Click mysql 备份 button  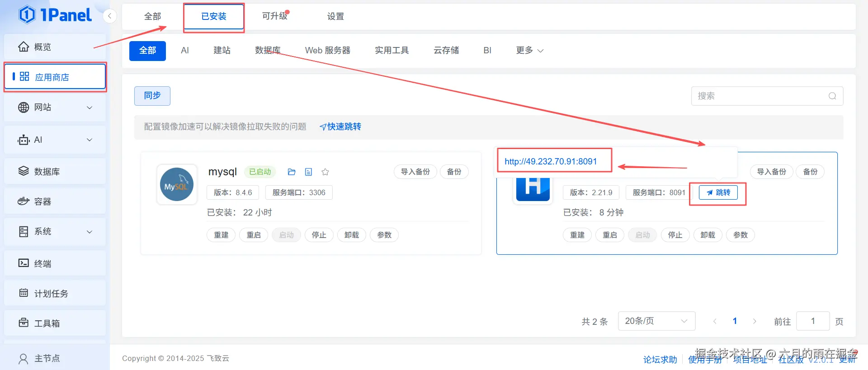click(454, 172)
